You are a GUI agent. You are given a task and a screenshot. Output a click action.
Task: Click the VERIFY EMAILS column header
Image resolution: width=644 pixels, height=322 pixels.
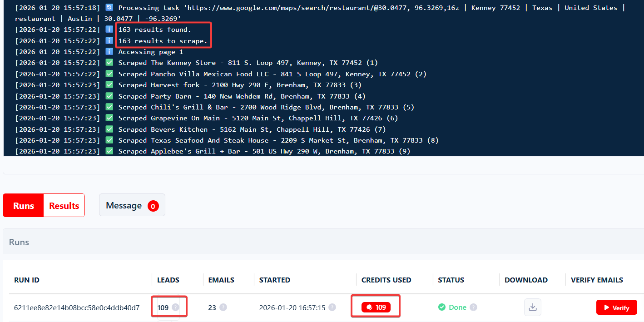597,280
